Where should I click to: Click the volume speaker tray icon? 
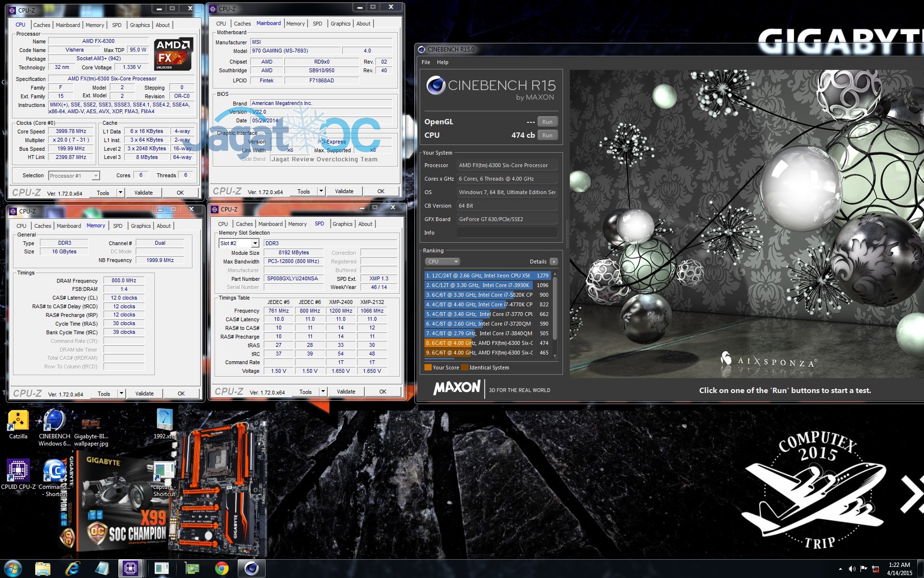852,569
